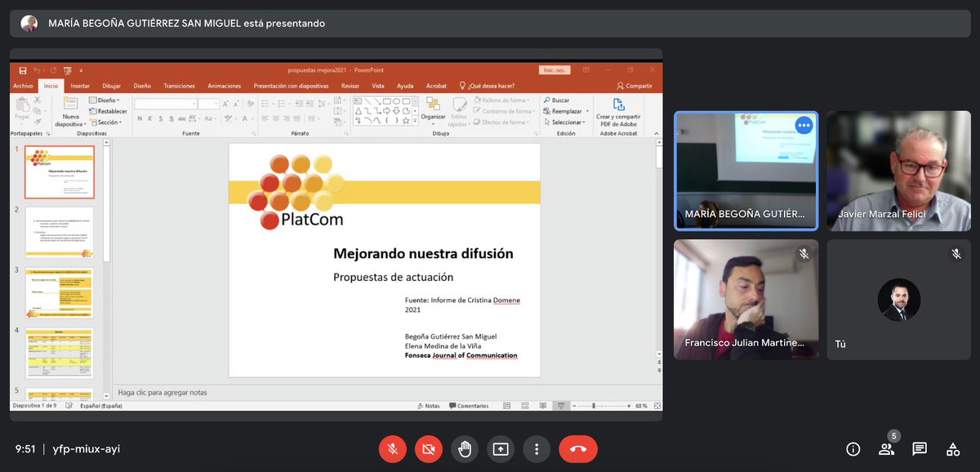
Task: Open the Diseño ribbon tab
Action: click(x=142, y=86)
